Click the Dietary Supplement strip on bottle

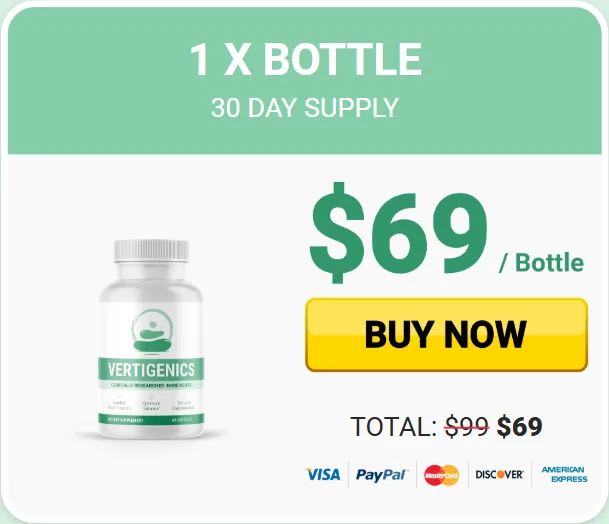point(151,420)
